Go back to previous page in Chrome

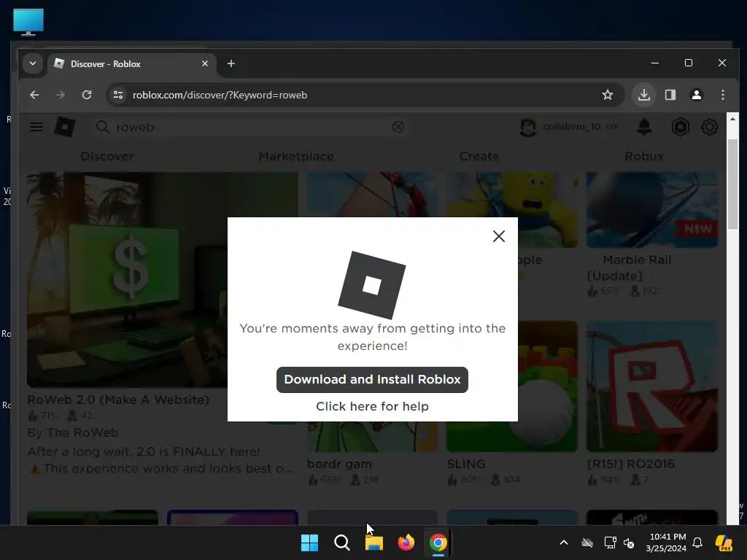coord(34,95)
